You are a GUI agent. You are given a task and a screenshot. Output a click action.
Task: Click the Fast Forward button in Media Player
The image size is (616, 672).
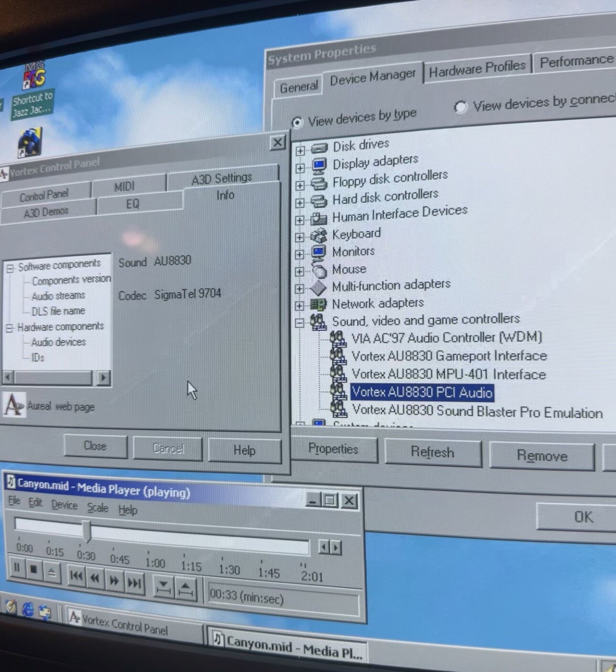(x=114, y=580)
